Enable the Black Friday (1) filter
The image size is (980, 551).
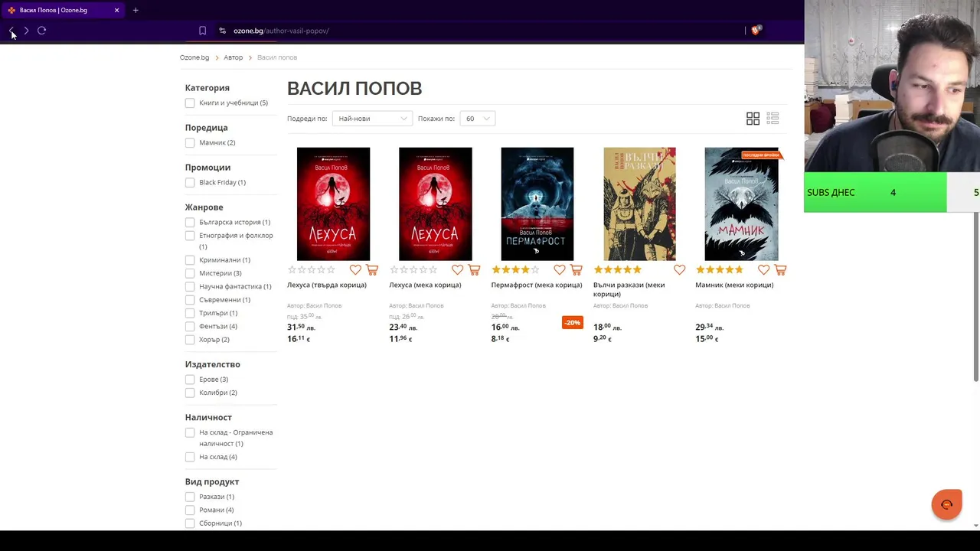190,182
